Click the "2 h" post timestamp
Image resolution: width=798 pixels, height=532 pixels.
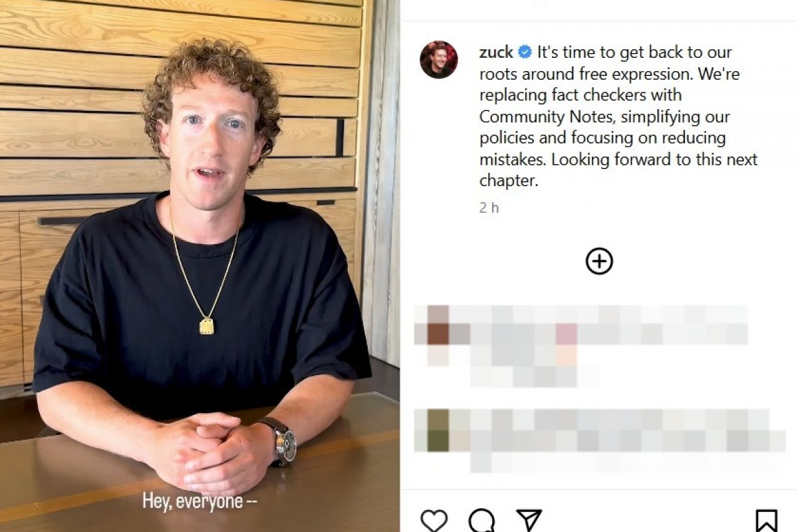(x=489, y=207)
